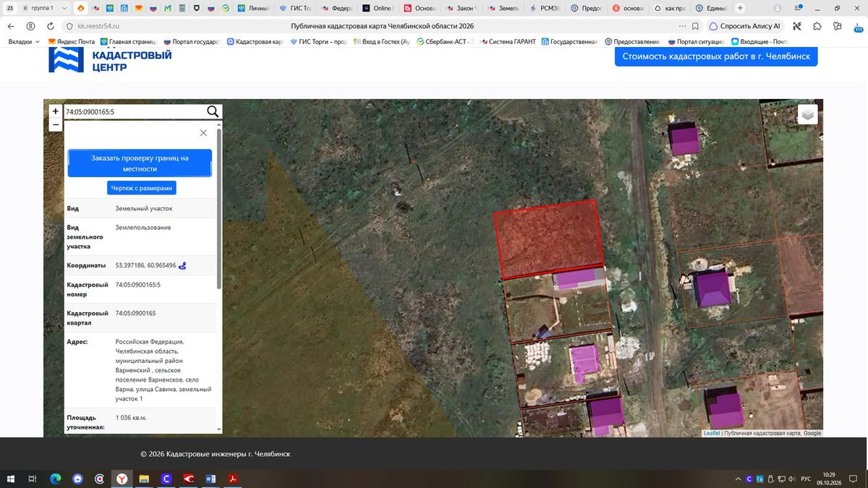Zoom in the map with plus button
Image resolution: width=868 pixels, height=488 pixels.
56,111
